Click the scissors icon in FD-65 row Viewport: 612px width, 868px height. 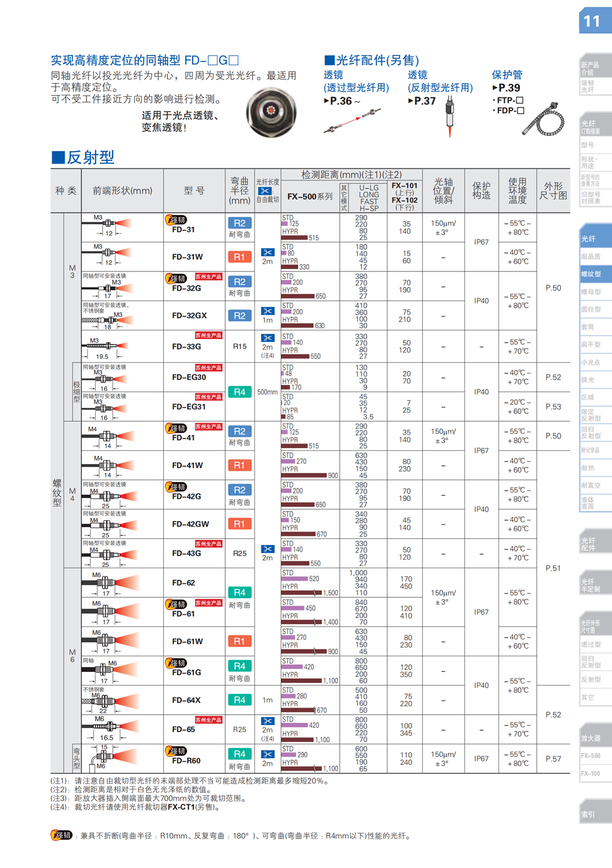tap(267, 721)
